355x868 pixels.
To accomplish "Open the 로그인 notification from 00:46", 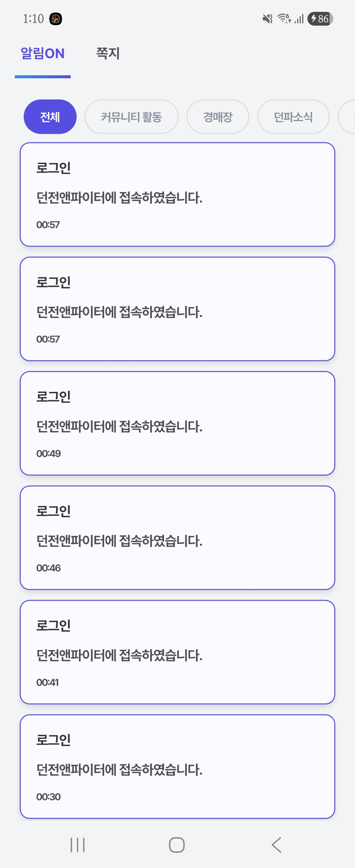I will click(x=177, y=538).
